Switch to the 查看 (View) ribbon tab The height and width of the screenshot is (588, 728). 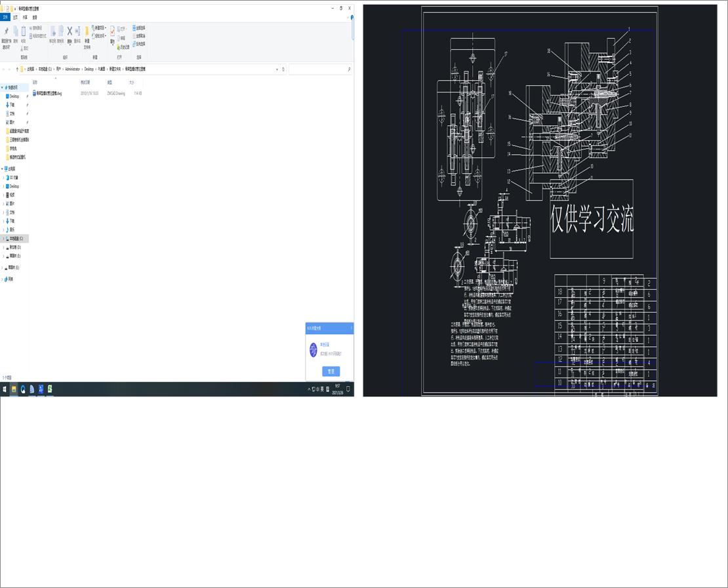click(x=34, y=17)
